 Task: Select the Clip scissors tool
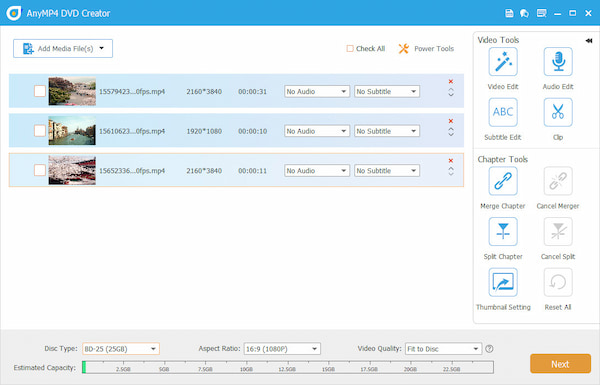(558, 113)
